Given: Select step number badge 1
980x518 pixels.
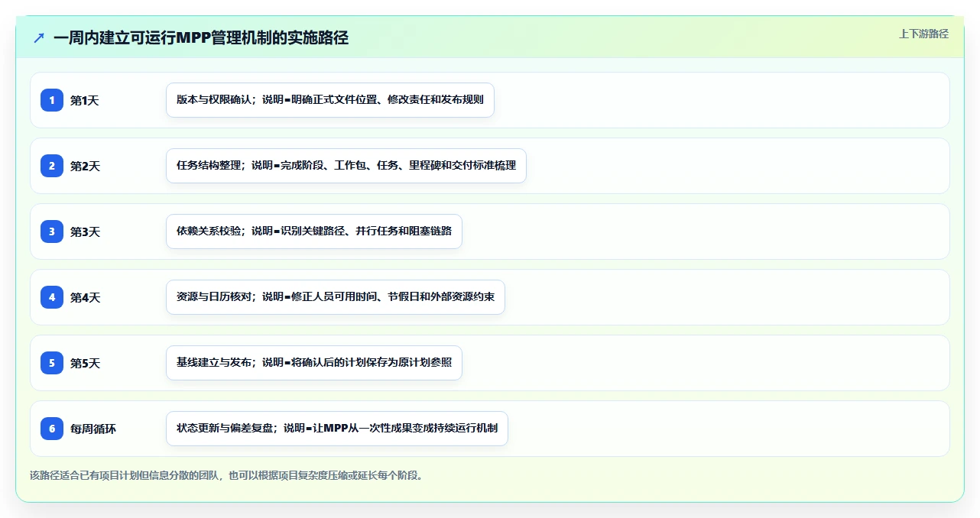Looking at the screenshot, I should (52, 100).
